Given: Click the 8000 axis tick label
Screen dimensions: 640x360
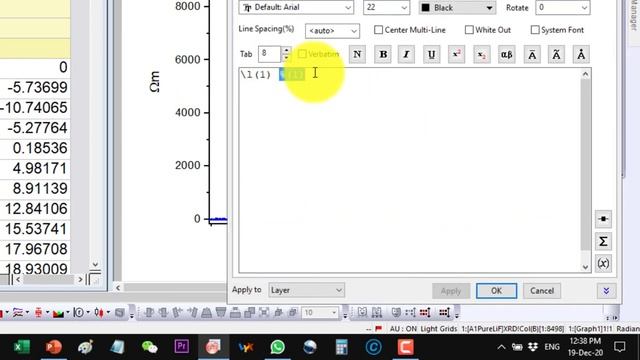Looking at the screenshot, I should point(188,6).
